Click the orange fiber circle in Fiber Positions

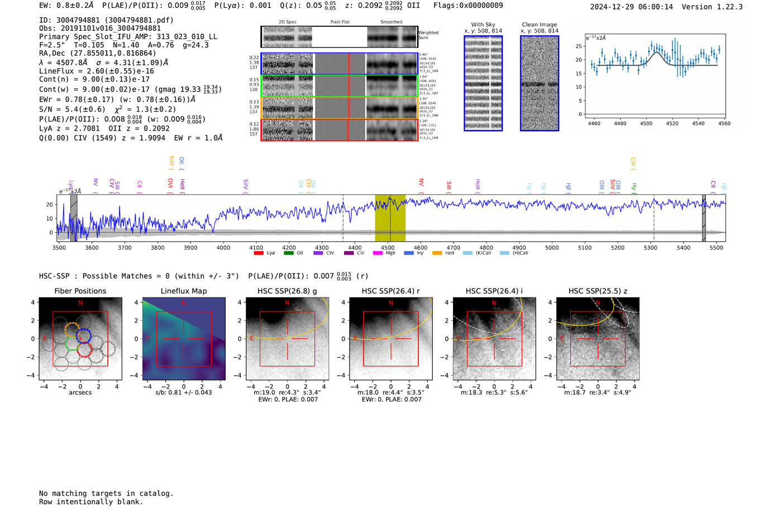click(x=72, y=329)
